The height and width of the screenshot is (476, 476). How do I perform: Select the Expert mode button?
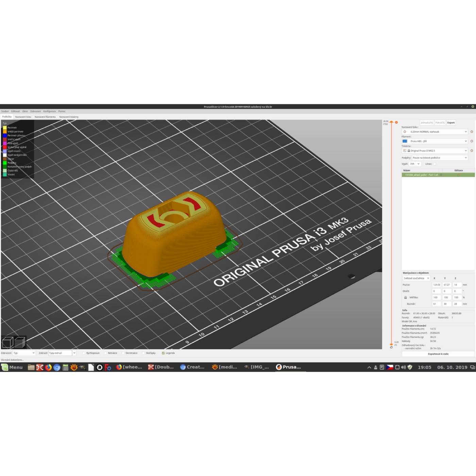[451, 123]
